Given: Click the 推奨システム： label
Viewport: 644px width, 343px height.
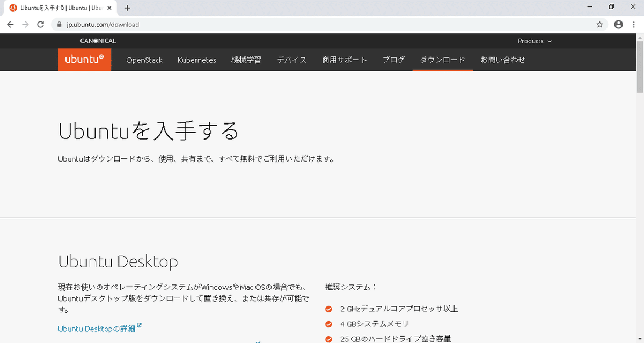Looking at the screenshot, I should point(351,287).
